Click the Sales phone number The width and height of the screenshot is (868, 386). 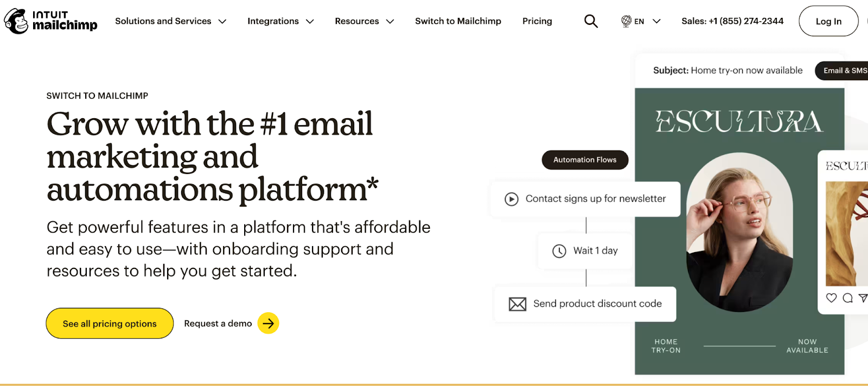tap(732, 21)
